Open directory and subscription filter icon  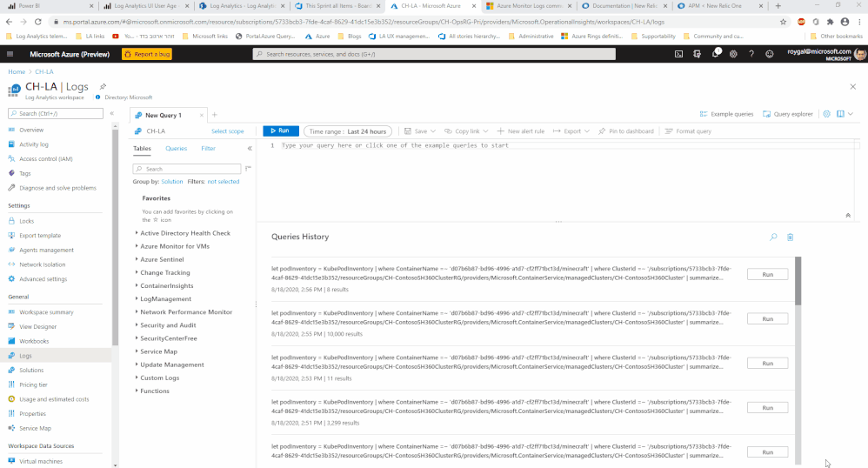[x=697, y=54]
